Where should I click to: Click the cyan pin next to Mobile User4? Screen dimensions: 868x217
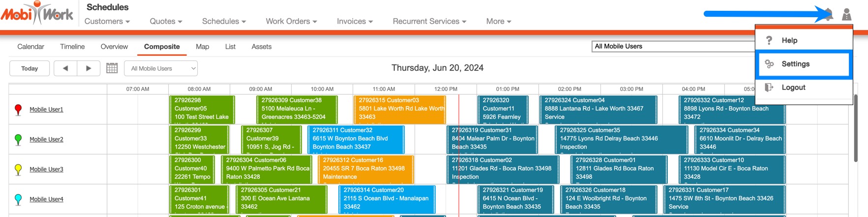[18, 199]
